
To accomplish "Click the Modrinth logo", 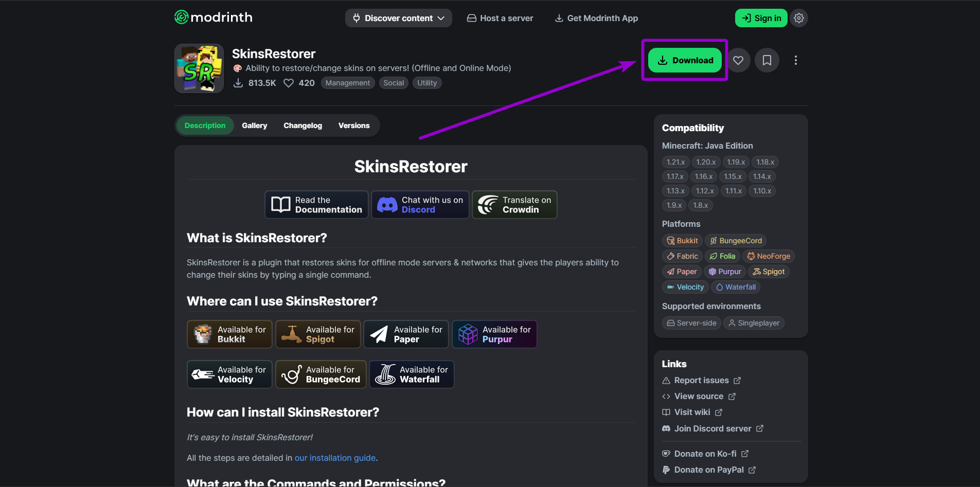I will 213,17.
